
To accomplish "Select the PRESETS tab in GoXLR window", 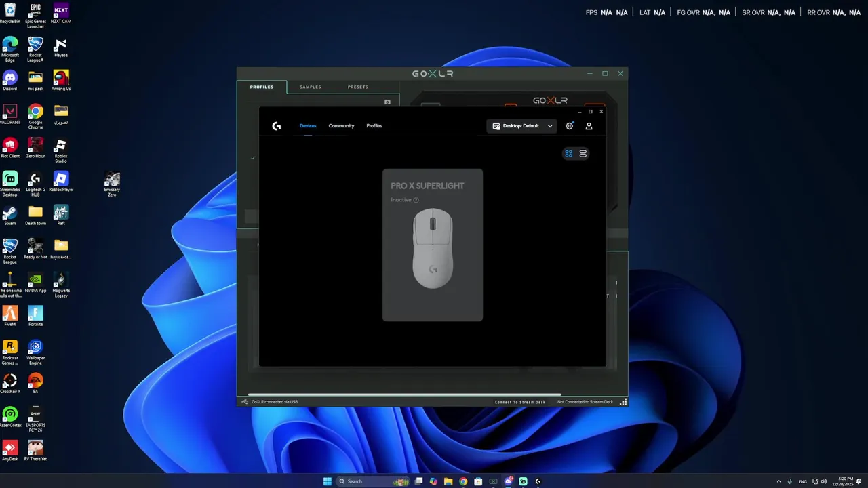I will tap(358, 87).
